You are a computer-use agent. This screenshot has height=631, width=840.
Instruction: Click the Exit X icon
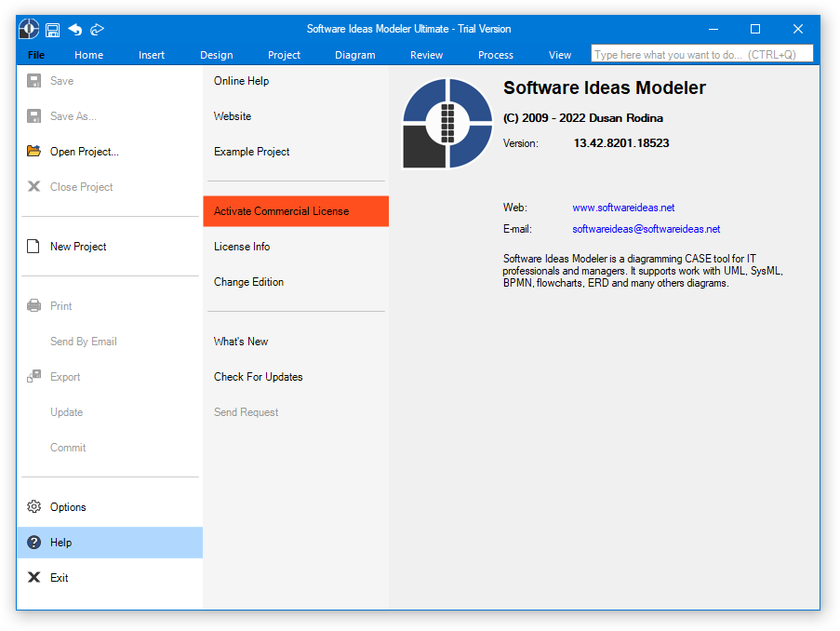point(33,577)
